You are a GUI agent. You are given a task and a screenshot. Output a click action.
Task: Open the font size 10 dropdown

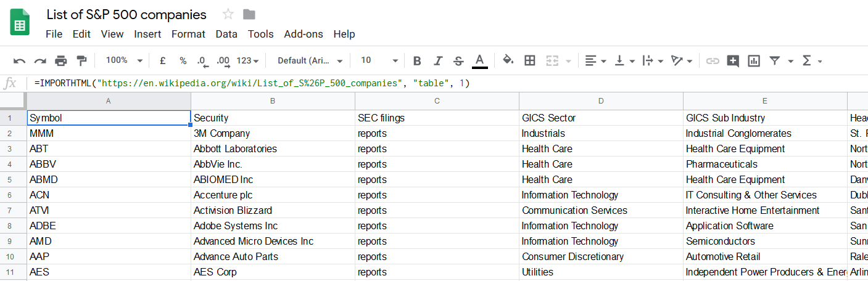point(379,60)
